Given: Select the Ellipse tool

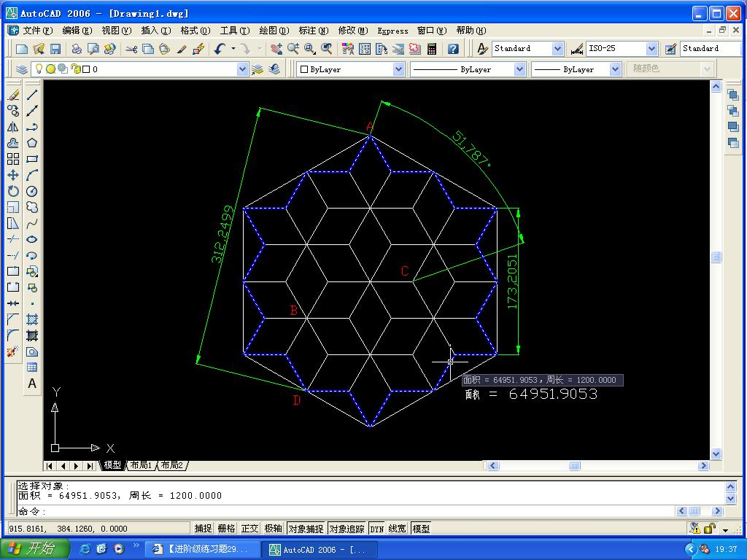Looking at the screenshot, I should 32,239.
